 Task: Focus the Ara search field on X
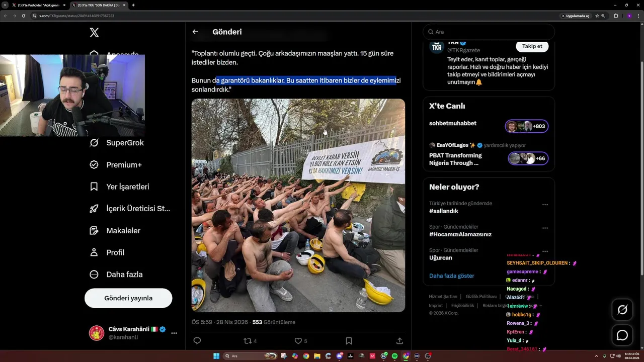pyautogui.click(x=489, y=32)
